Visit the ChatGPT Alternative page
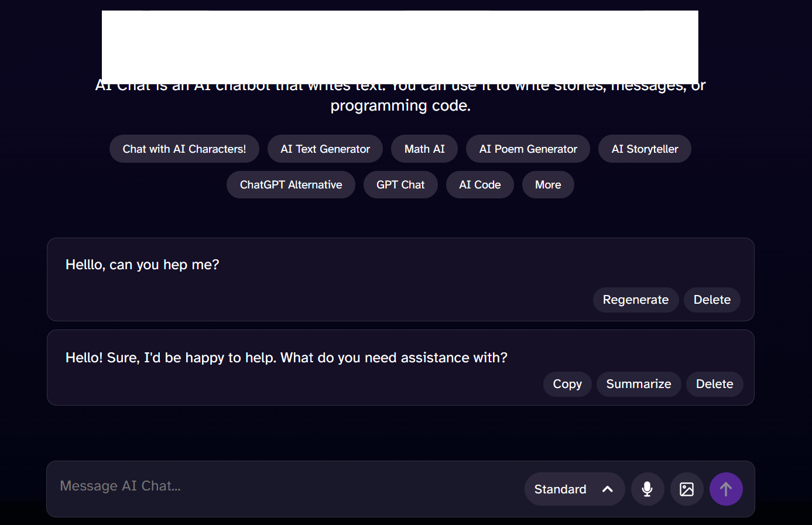812x525 pixels. point(290,184)
